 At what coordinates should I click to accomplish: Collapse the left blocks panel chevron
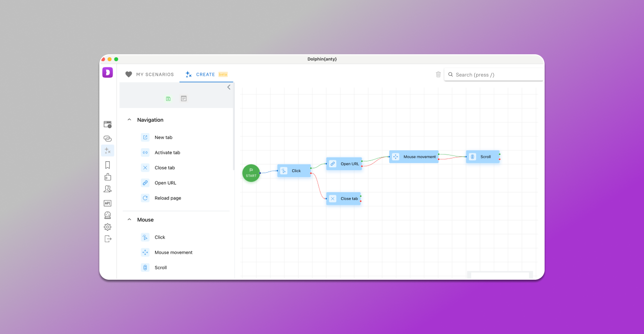point(229,87)
